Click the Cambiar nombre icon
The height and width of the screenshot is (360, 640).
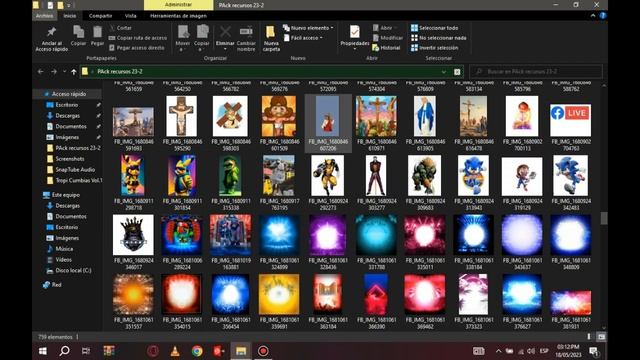[246, 31]
